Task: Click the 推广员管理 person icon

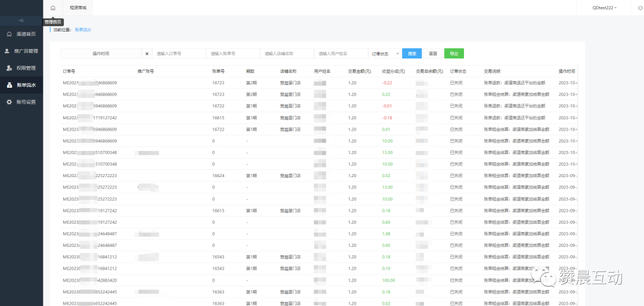Action: 8,51
